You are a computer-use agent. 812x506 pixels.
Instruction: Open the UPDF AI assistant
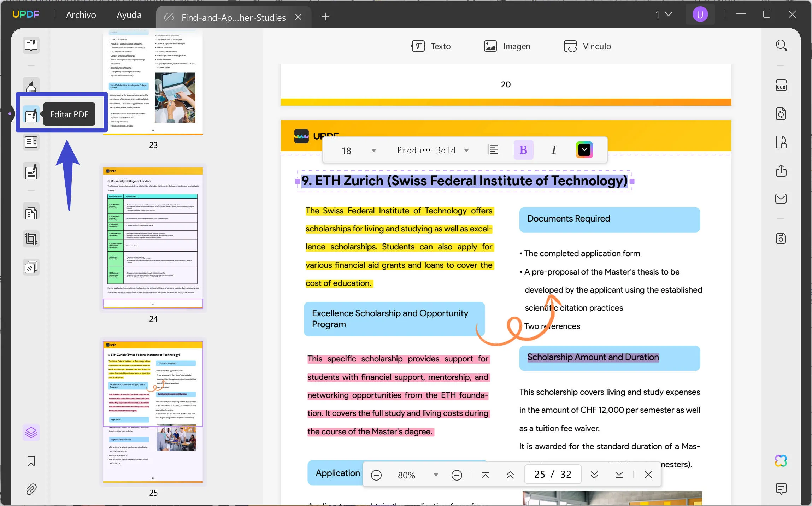click(x=781, y=461)
